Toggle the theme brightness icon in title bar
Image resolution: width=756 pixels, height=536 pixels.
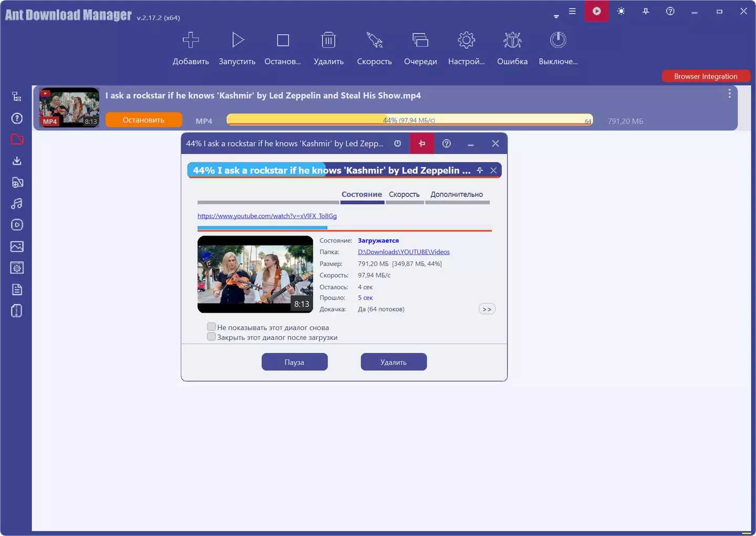click(x=621, y=11)
